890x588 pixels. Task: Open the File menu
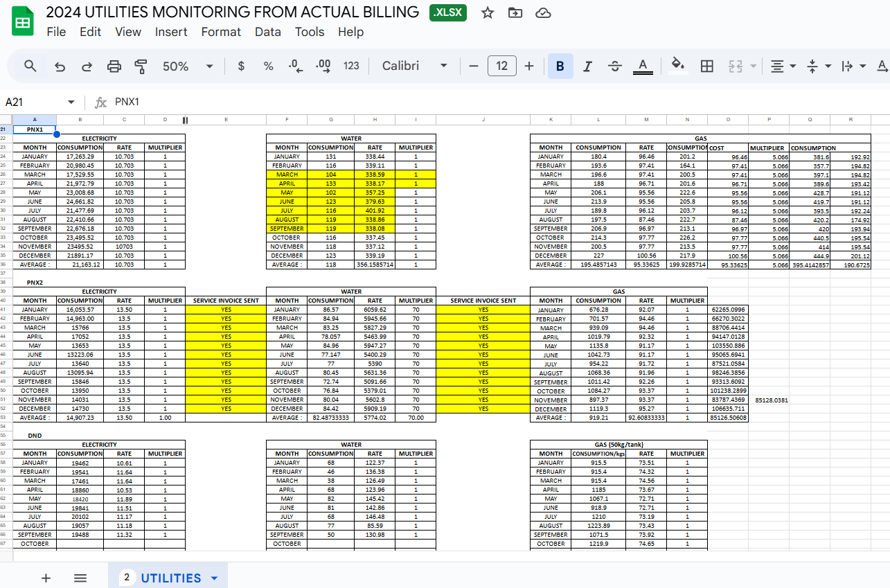pos(56,32)
